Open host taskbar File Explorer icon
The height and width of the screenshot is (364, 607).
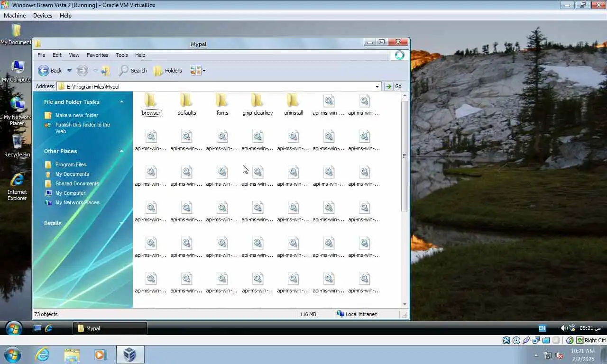click(72, 355)
